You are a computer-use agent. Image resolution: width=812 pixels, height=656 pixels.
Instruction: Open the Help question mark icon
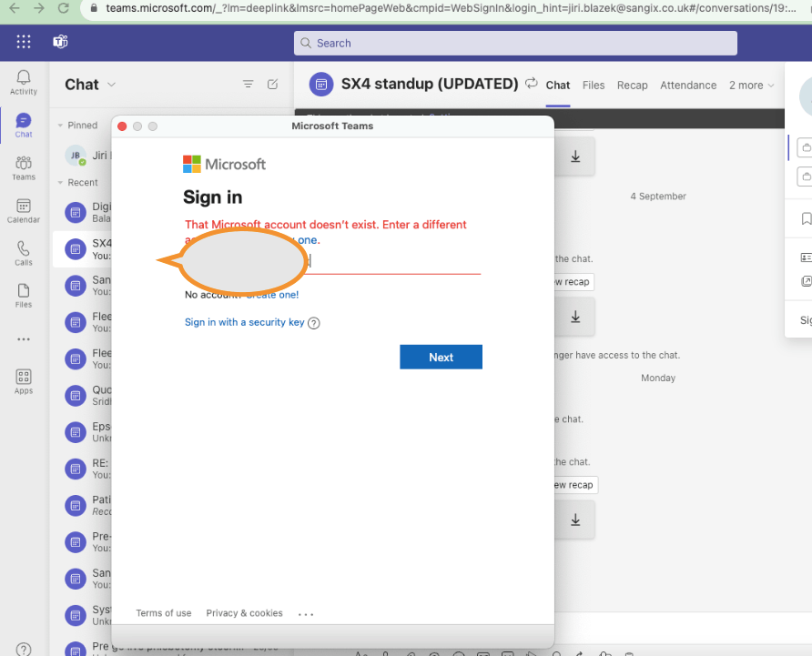coord(24,649)
